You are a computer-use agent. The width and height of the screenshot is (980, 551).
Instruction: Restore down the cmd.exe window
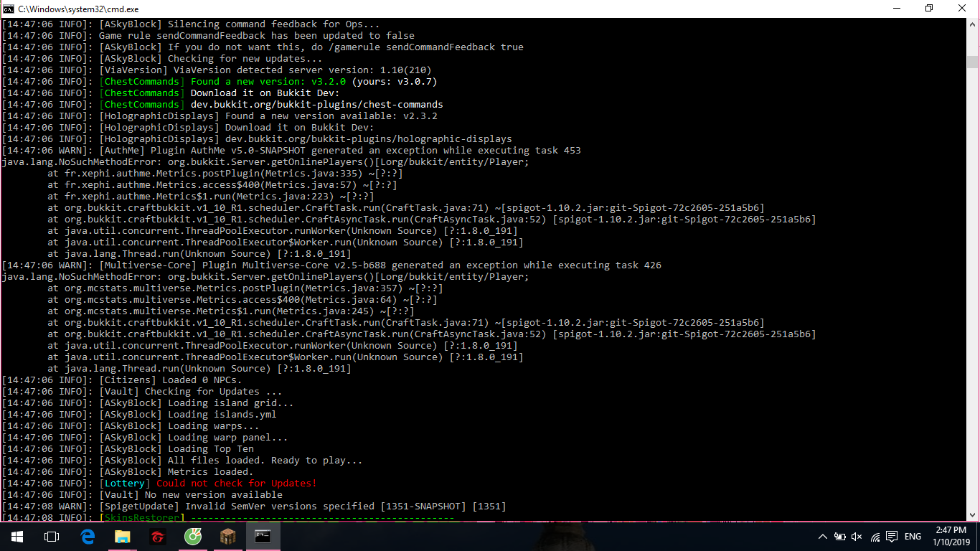[929, 9]
